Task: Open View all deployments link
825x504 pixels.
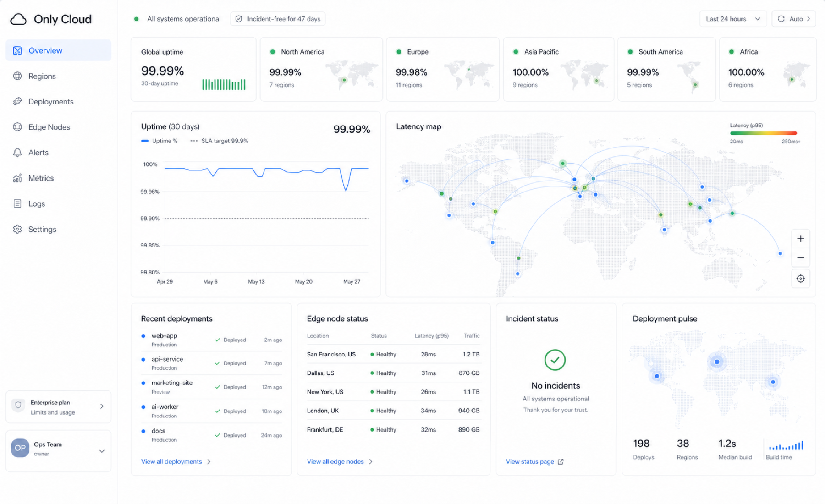Action: tap(171, 462)
